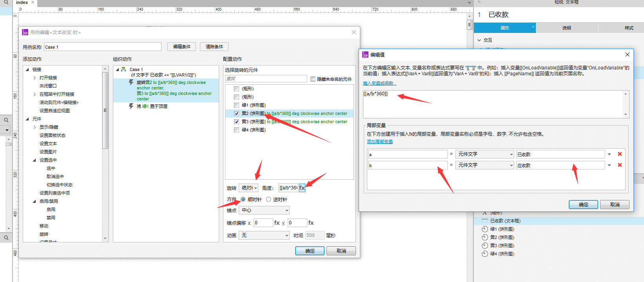
Task: Click the pie icon of 绿4 in outline
Action: (485, 254)
